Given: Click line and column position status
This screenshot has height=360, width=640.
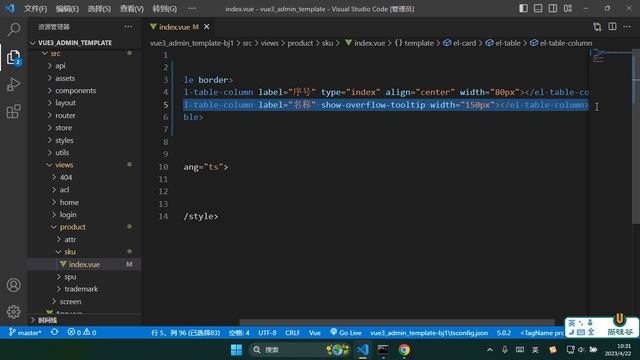Looking at the screenshot, I should 186,333.
